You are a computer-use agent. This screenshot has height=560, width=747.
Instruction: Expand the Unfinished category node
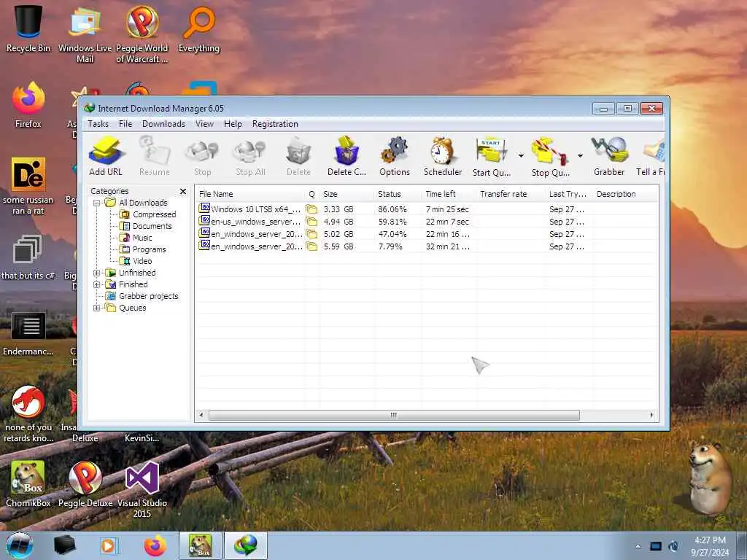tap(97, 273)
